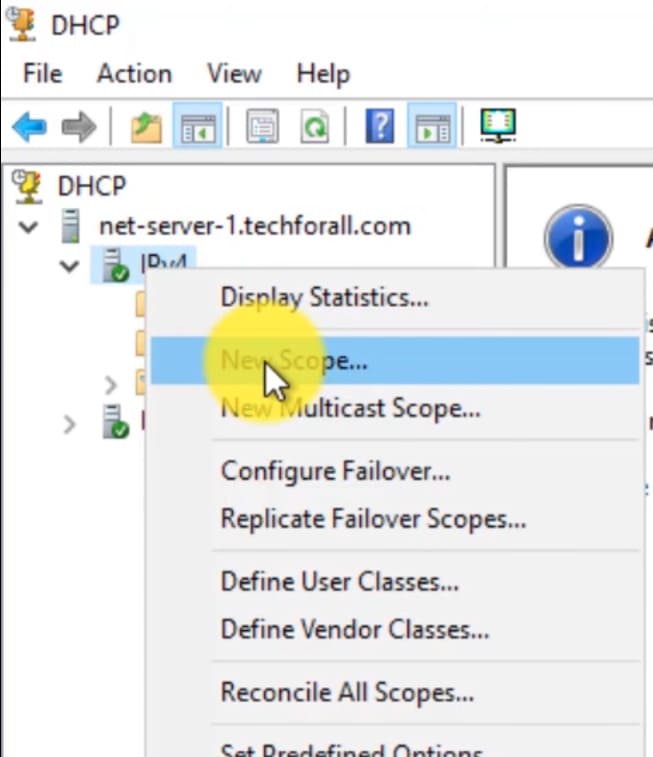Collapse the net-server-1.techforall.com node
Viewport: 653px width, 757px height.
(29, 227)
